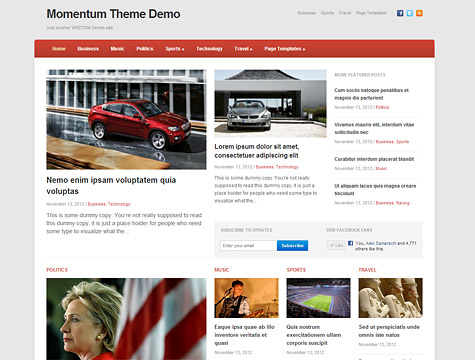This screenshot has width=475, height=360.
Task: Click Page Templates in top header menu
Action: pyautogui.click(x=371, y=13)
